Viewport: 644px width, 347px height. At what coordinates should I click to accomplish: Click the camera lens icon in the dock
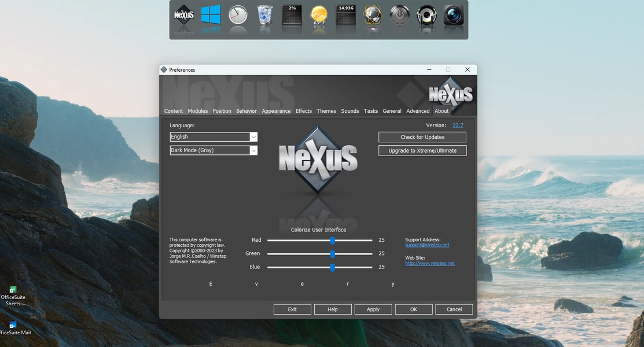coord(454,16)
